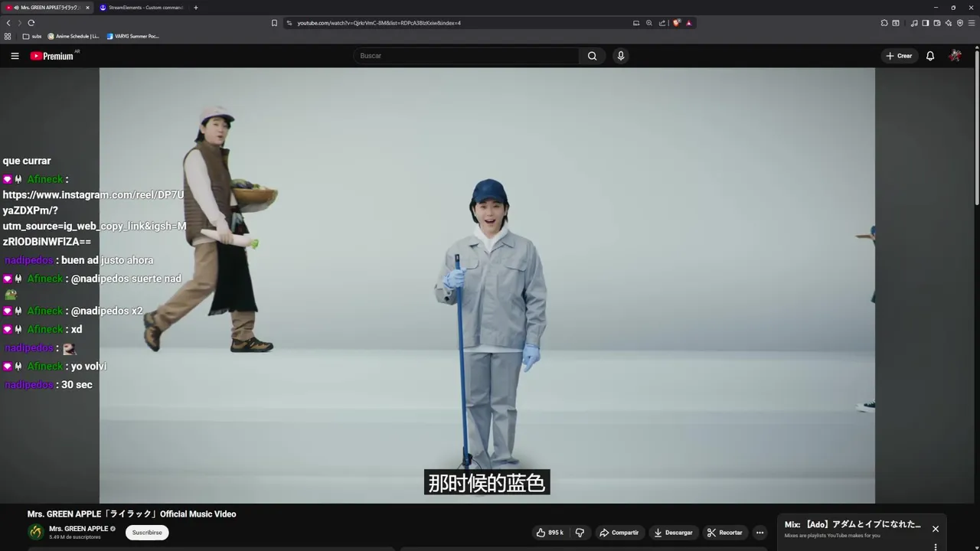Dislike the video with thumbs down
Screen dimensions: 980x551
point(580,533)
